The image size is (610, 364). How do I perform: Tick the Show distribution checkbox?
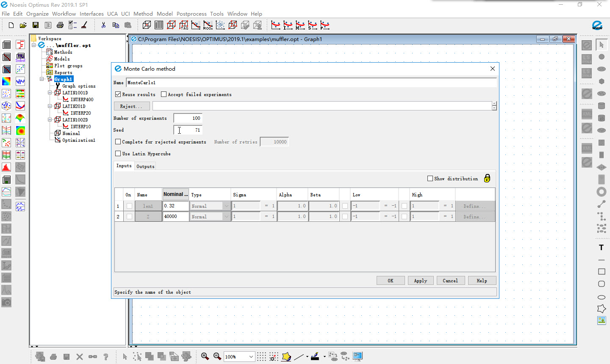[x=430, y=179]
